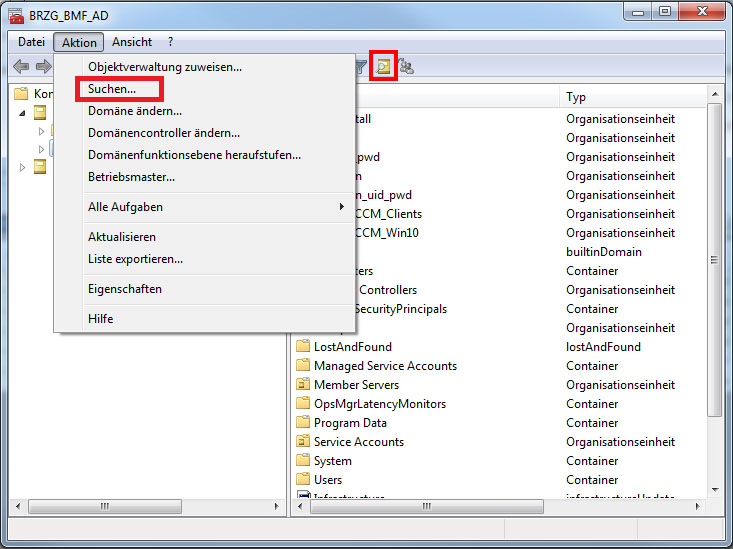This screenshot has height=549, width=733.
Task: Select Liste exportieren... from the menu
Action: click(135, 259)
